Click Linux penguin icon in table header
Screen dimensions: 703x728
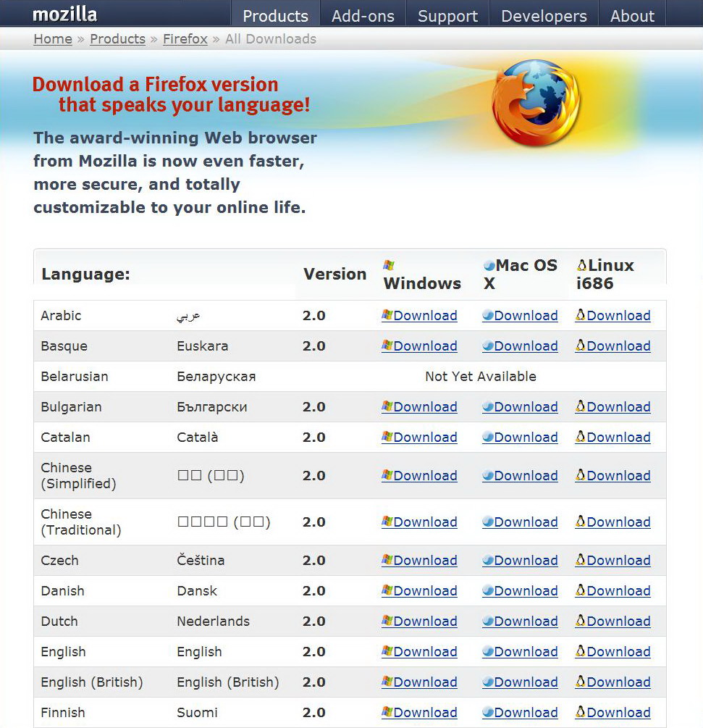pos(582,265)
